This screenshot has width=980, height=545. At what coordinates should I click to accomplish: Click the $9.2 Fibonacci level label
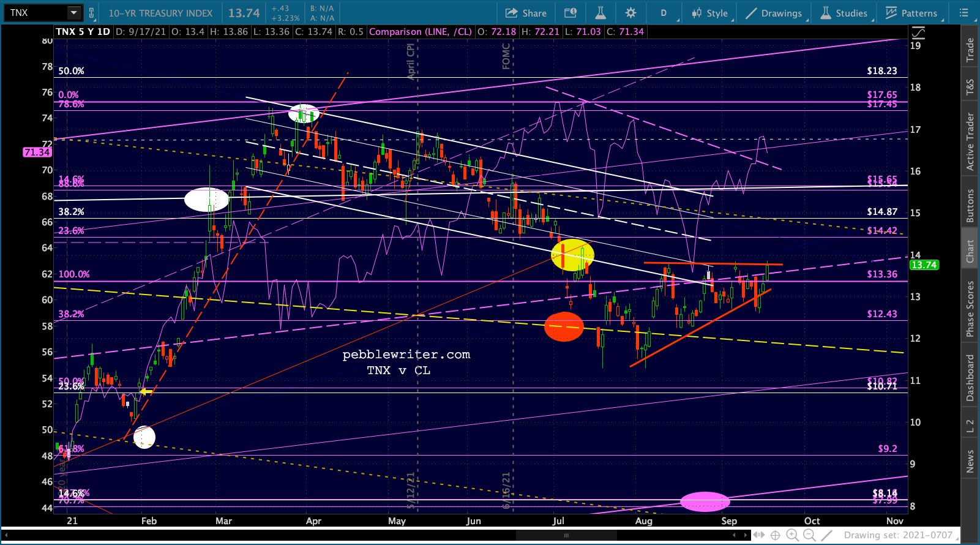(x=888, y=449)
